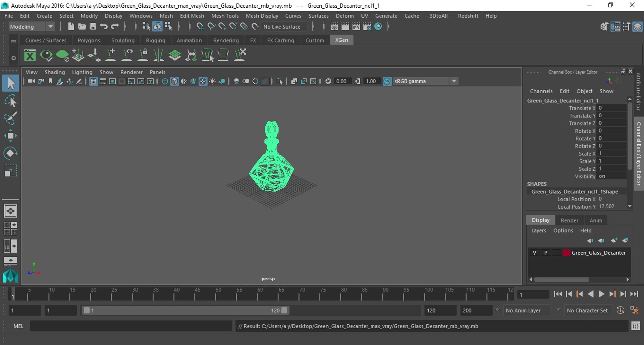Start an IPR render
The height and width of the screenshot is (345, 644).
(356, 27)
